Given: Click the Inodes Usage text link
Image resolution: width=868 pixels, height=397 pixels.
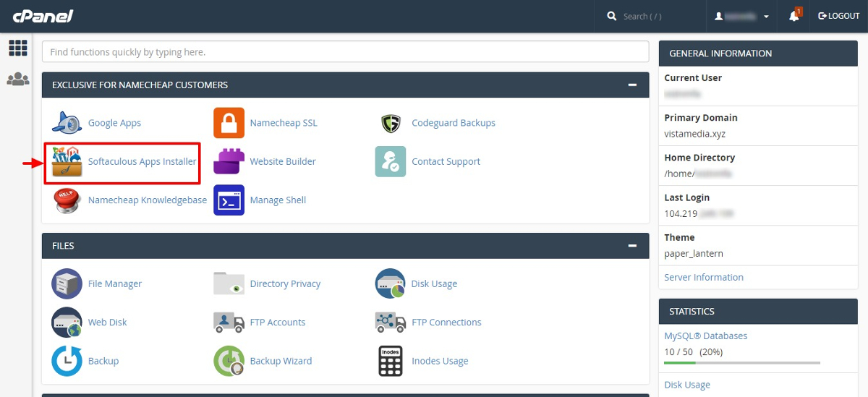Looking at the screenshot, I should click(440, 361).
